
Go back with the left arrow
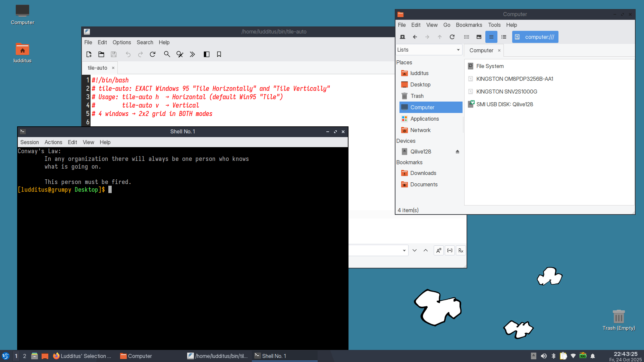pos(415,37)
